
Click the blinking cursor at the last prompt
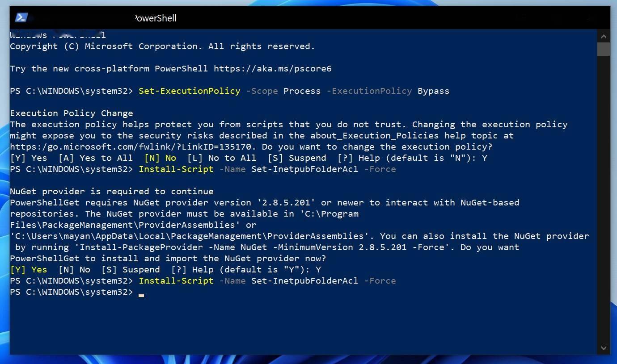(x=141, y=295)
